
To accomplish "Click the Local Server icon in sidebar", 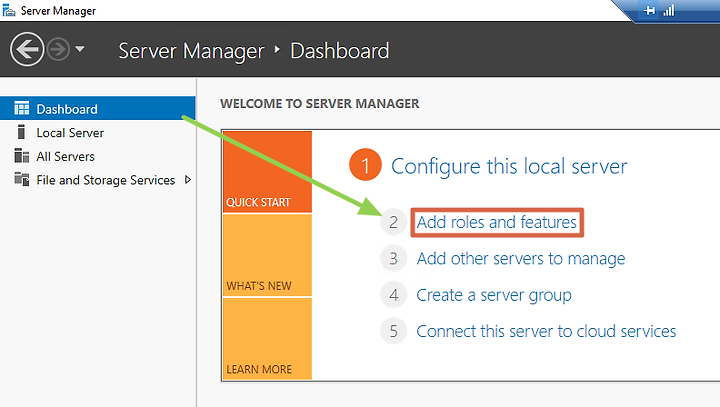I will (21, 132).
